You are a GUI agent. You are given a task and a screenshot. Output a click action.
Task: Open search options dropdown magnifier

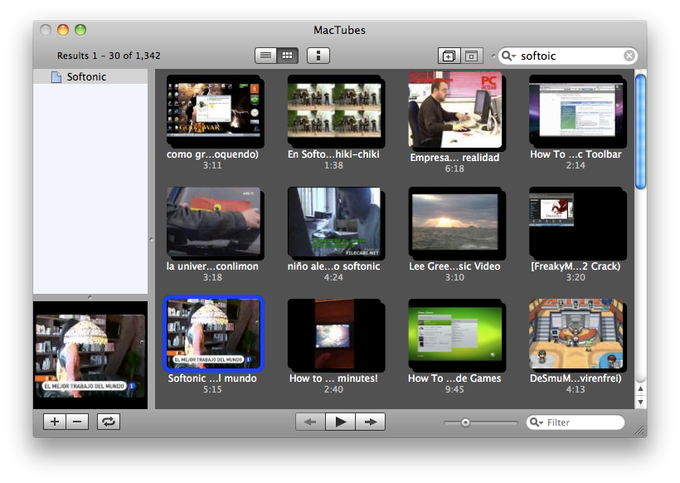[508, 56]
